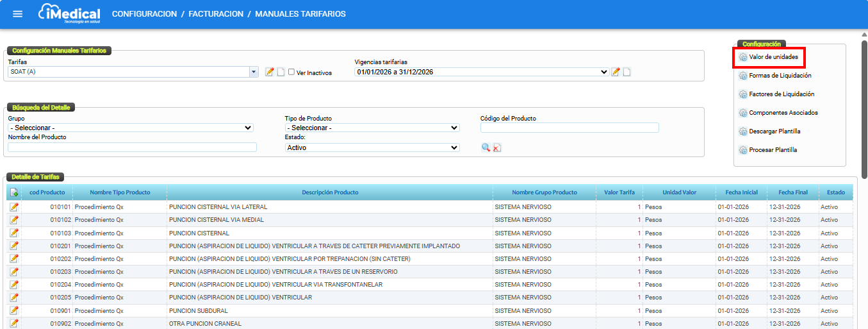
Task: Click Descargar Plantilla link
Action: [x=774, y=131]
